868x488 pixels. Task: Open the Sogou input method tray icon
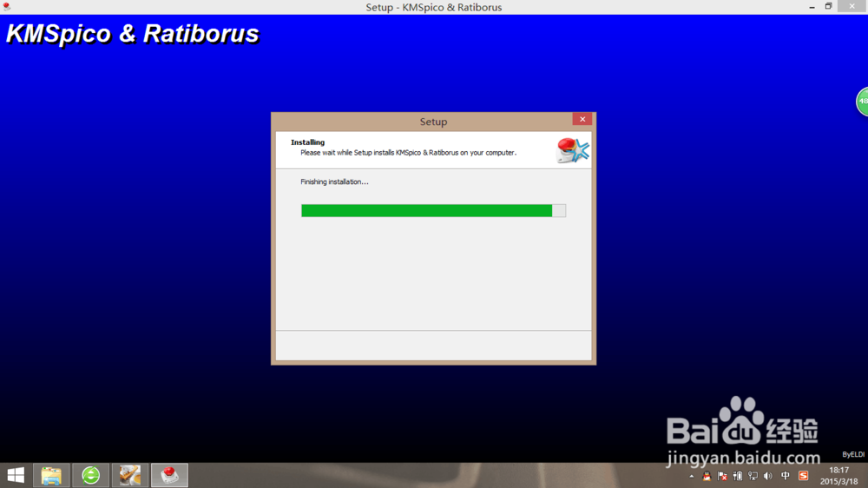[803, 476]
